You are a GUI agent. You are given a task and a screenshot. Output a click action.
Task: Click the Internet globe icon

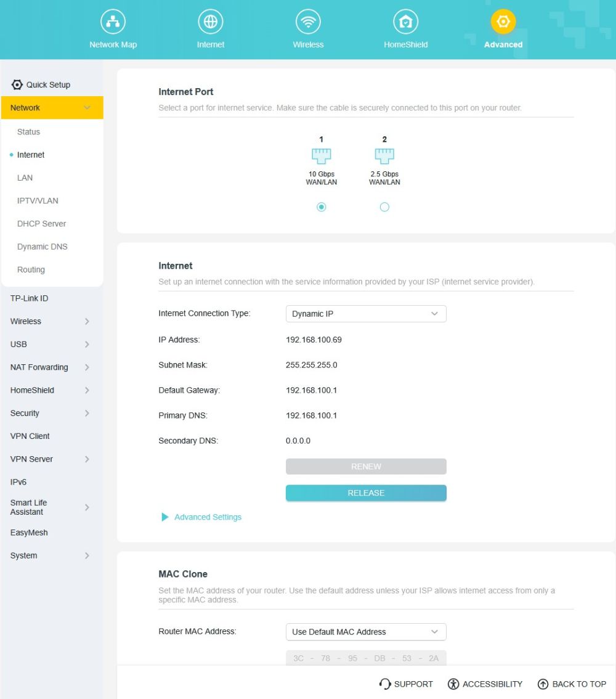tap(211, 22)
